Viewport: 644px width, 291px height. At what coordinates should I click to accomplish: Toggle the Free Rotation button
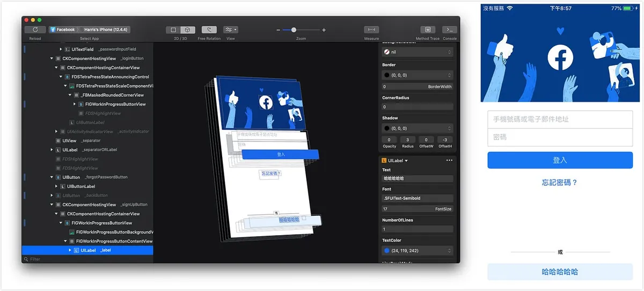209,30
